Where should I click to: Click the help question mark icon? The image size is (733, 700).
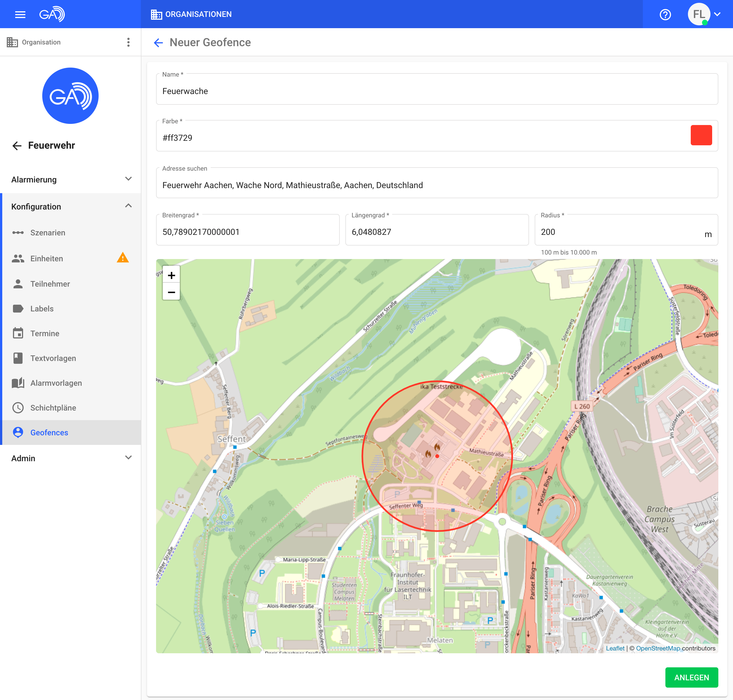(665, 15)
